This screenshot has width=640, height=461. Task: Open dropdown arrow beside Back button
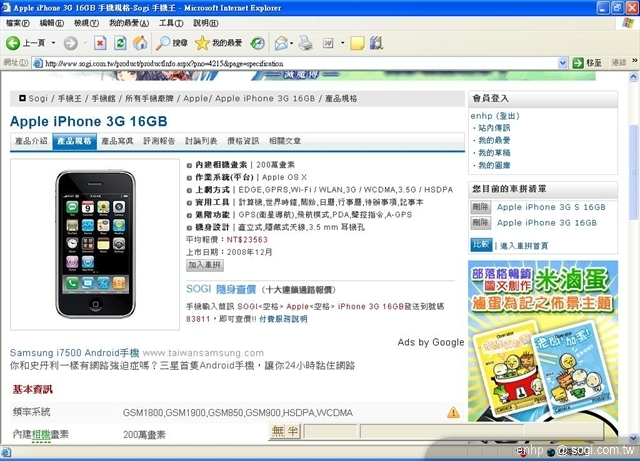coord(53,43)
